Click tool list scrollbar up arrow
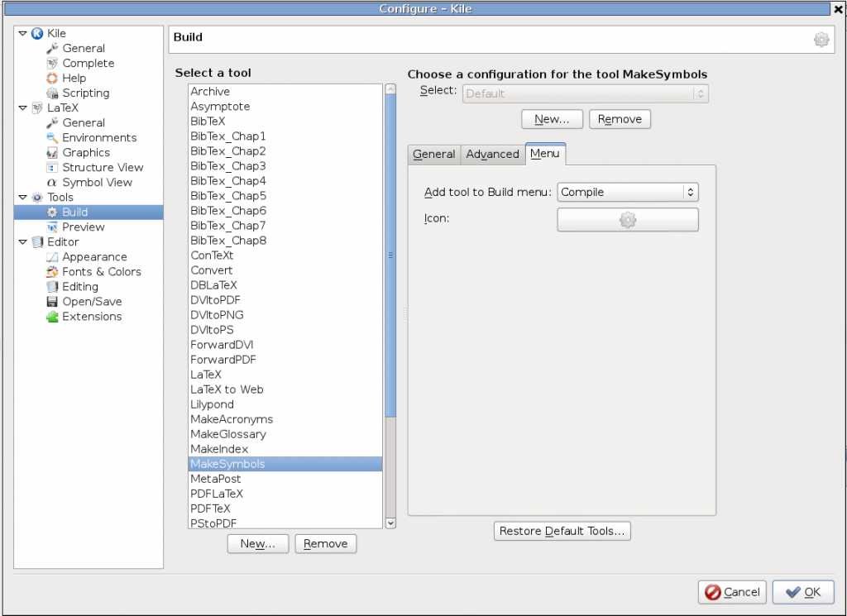The image size is (847, 616). pos(390,89)
